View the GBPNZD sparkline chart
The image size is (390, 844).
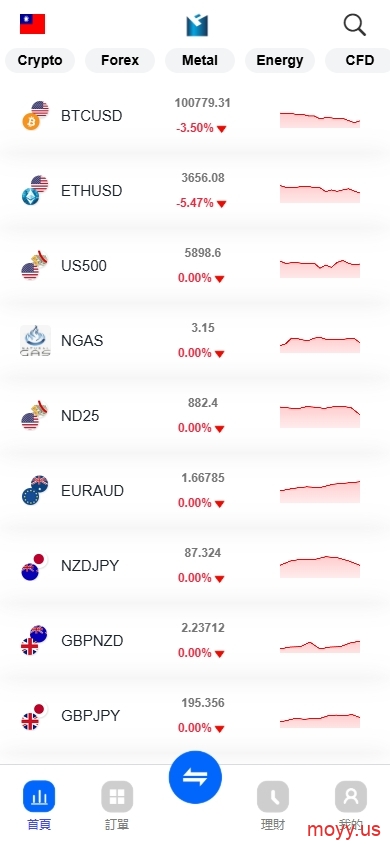[x=320, y=646]
